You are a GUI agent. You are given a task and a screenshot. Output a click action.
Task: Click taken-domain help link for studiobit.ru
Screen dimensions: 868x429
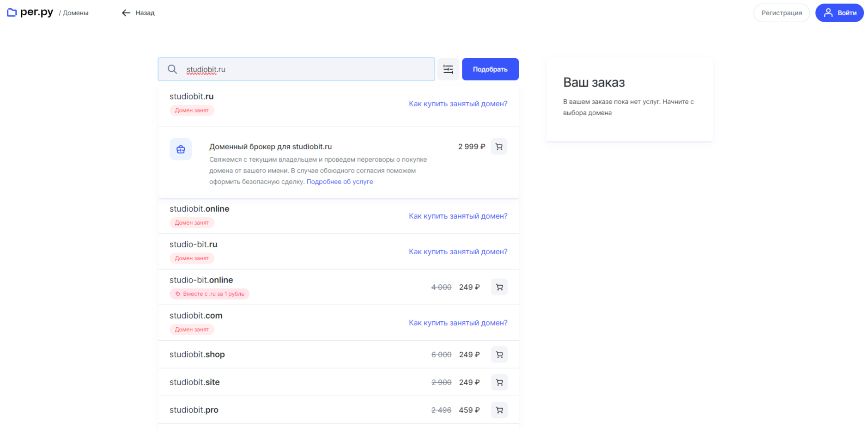pos(458,104)
